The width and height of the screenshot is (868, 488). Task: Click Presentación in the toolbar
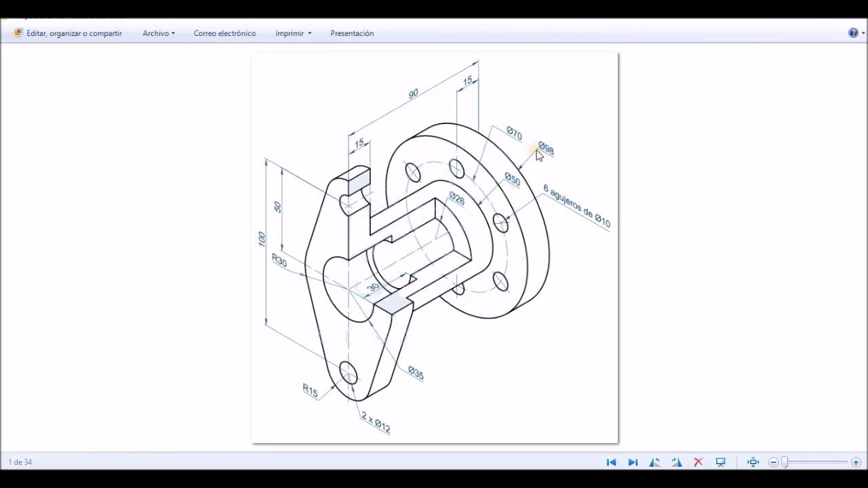pos(352,33)
